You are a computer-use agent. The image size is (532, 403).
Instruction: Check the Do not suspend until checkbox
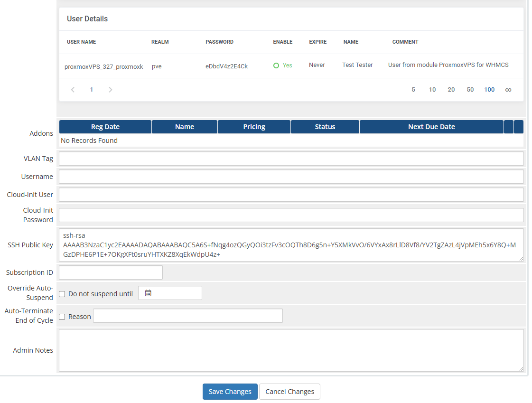62,294
